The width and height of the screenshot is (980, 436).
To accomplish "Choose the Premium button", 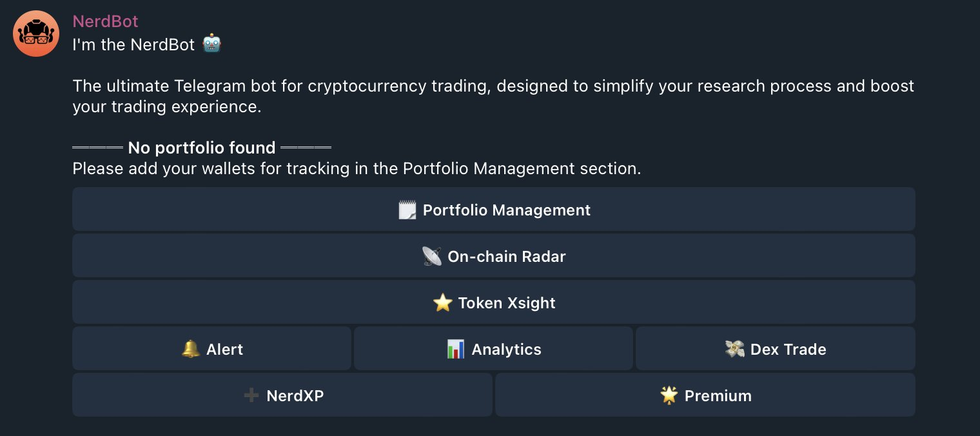I will (705, 395).
